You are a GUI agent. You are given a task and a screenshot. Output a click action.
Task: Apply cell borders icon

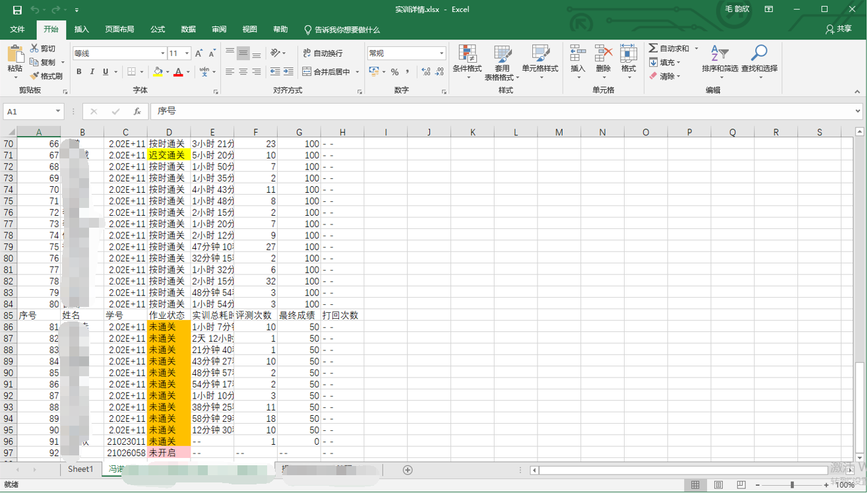click(x=131, y=71)
